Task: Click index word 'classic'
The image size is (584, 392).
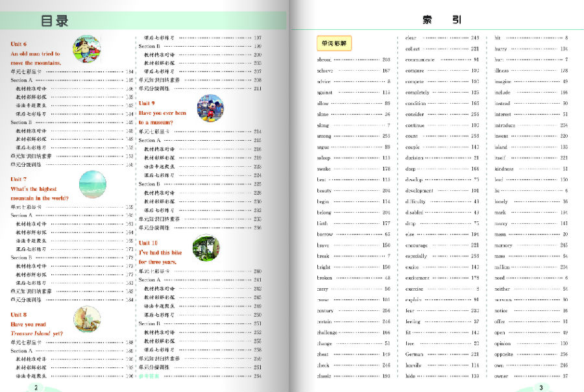Action: pyautogui.click(x=324, y=376)
